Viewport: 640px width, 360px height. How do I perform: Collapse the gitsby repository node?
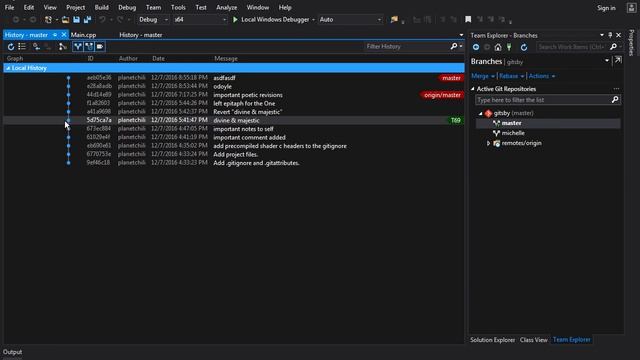480,113
